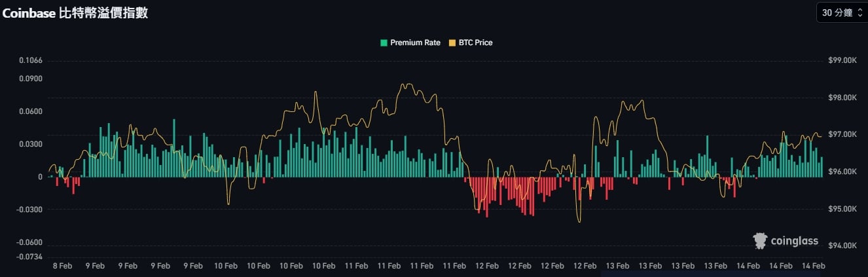Click the Coinbase 比特幣溢價指數 chart title
This screenshot has height=277, width=868.
pos(75,12)
